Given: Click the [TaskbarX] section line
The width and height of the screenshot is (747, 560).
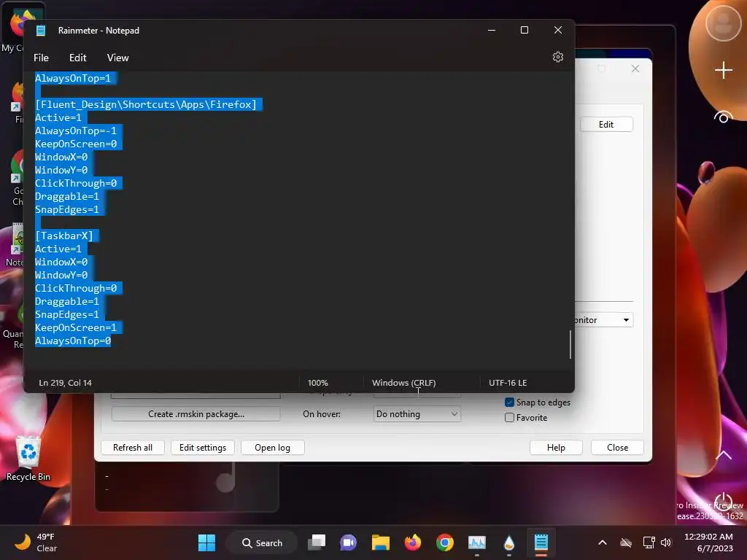Looking at the screenshot, I should [64, 236].
